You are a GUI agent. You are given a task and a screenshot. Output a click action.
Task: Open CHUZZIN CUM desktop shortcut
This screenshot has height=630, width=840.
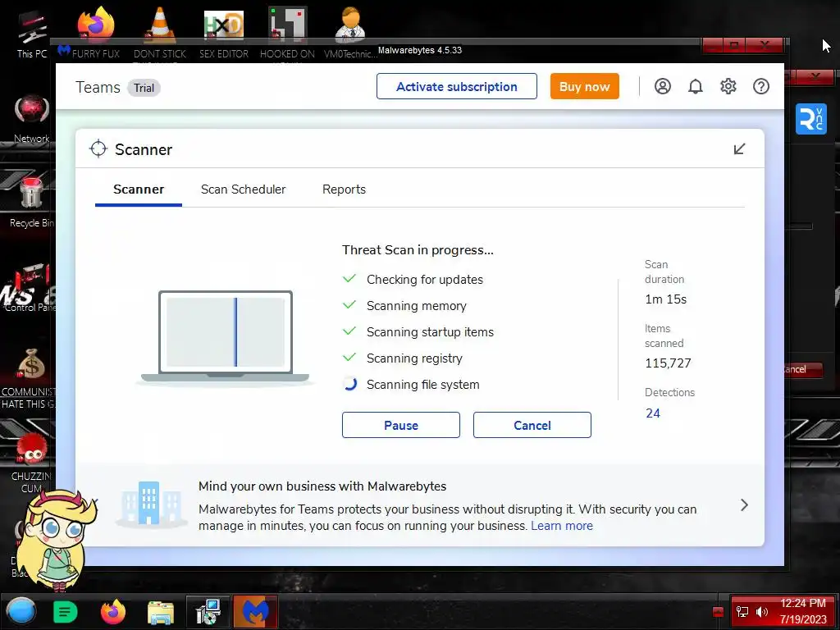tap(31, 463)
